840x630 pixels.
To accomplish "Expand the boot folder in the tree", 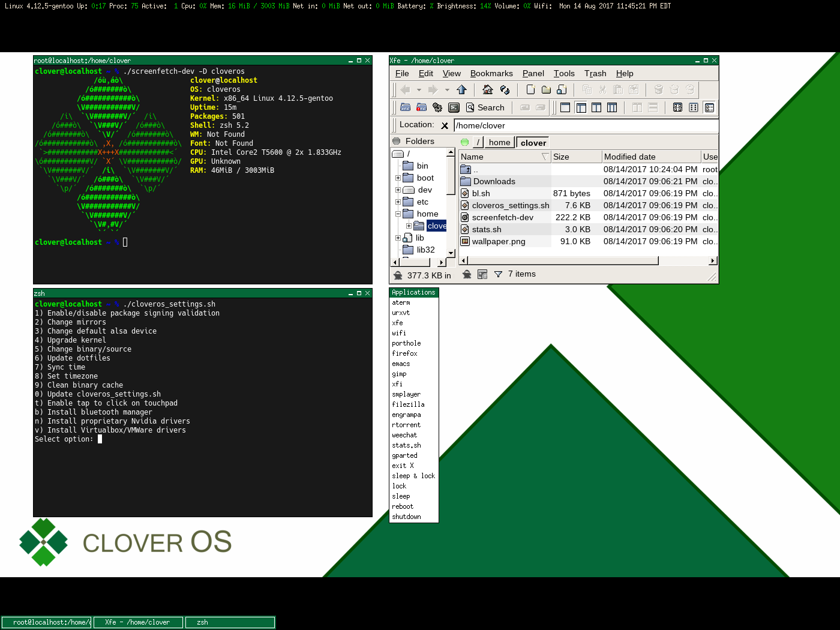I will 398,178.
